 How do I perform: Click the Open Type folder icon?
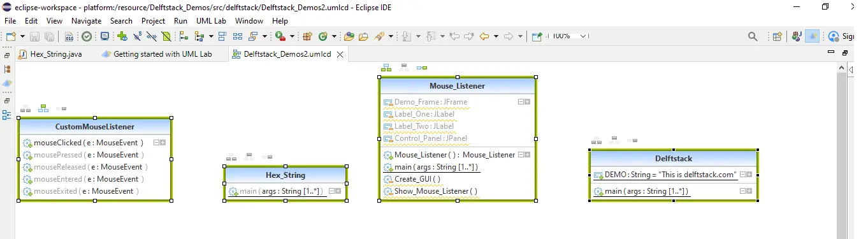click(349, 36)
